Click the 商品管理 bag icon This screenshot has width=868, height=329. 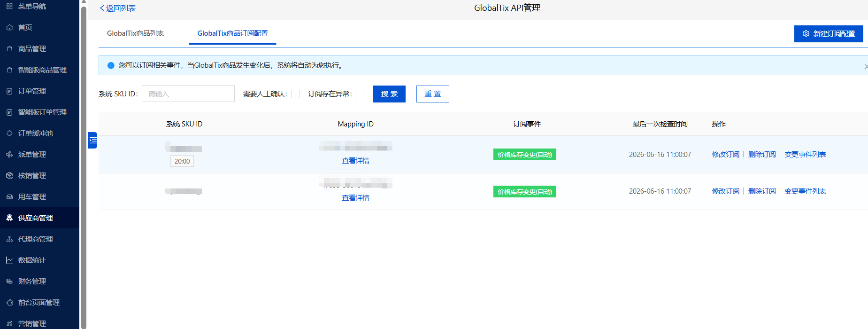[9, 49]
